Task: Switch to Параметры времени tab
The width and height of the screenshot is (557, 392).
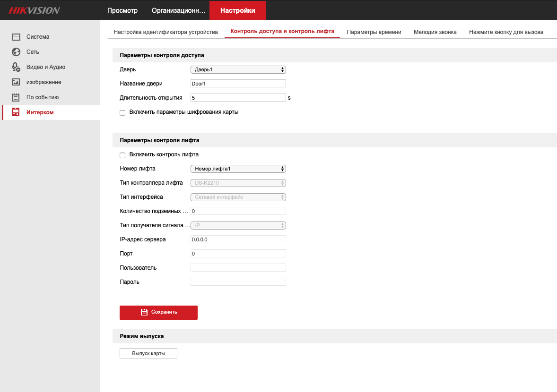Action: pos(374,32)
